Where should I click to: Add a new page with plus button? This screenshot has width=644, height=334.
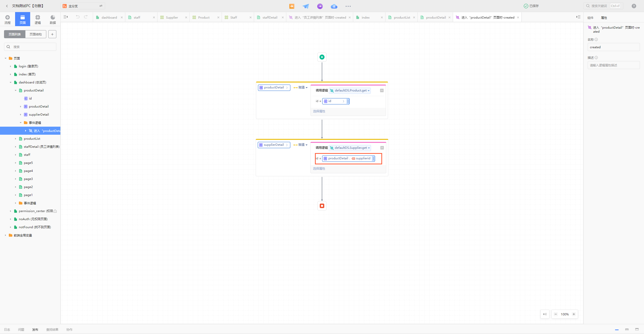point(52,34)
